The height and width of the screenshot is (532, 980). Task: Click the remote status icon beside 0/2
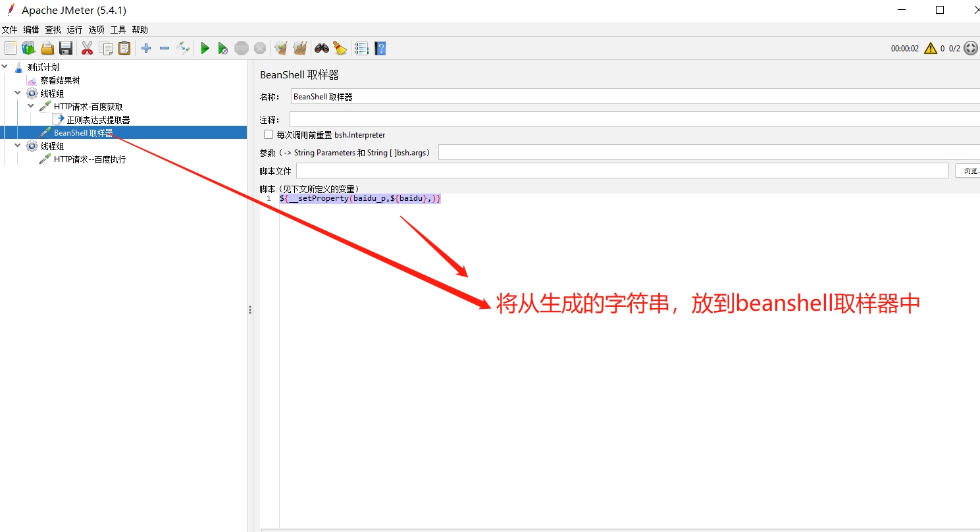(971, 48)
